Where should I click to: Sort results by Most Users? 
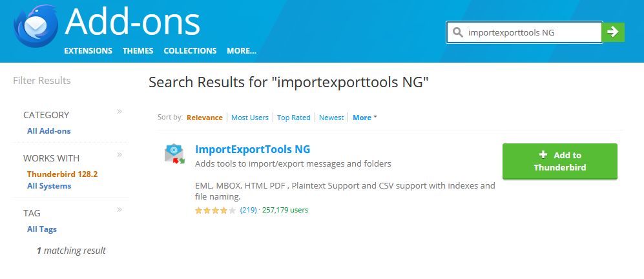click(250, 118)
